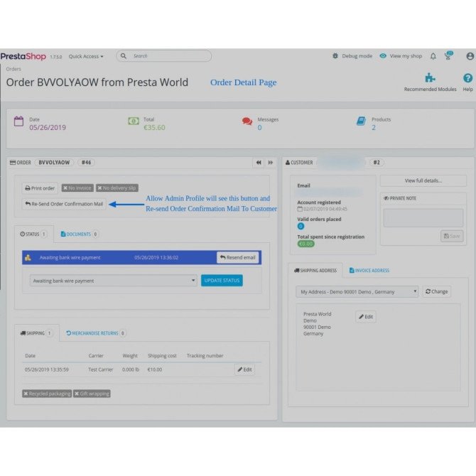Click the valid orders placed 0 badge
Image resolution: width=476 pixels, height=476 pixels.
pyautogui.click(x=301, y=226)
